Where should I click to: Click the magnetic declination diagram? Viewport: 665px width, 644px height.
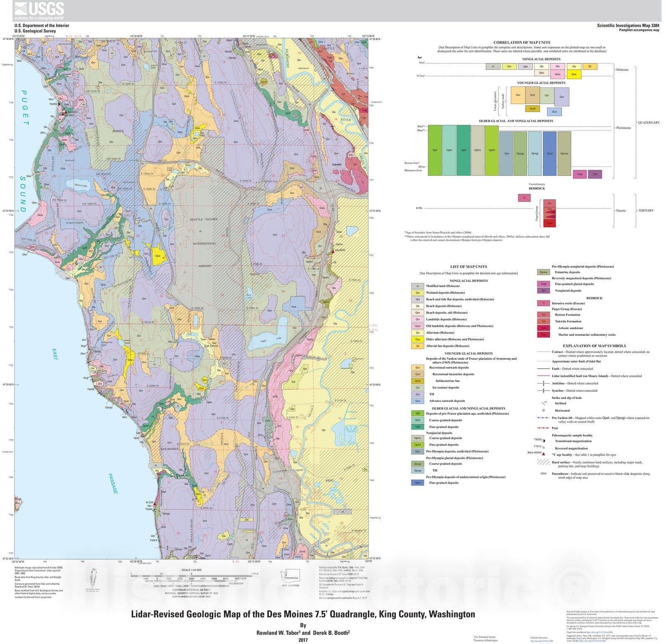pos(92,577)
